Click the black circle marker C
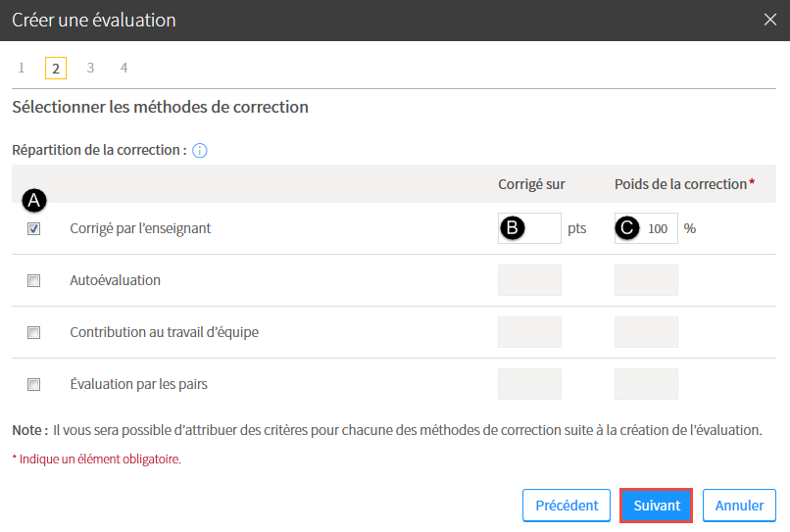 pos(626,228)
